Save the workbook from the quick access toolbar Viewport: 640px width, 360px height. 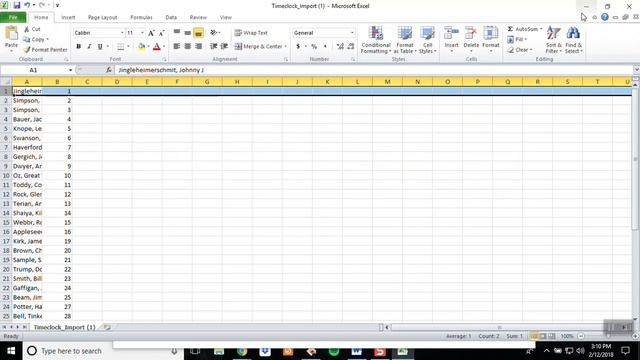point(17,6)
